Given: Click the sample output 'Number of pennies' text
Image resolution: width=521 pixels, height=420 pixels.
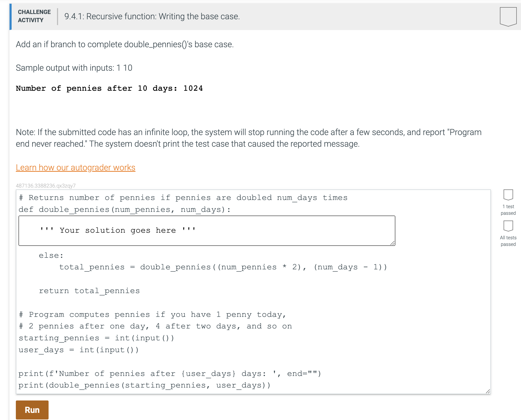Looking at the screenshot, I should 109,88.
